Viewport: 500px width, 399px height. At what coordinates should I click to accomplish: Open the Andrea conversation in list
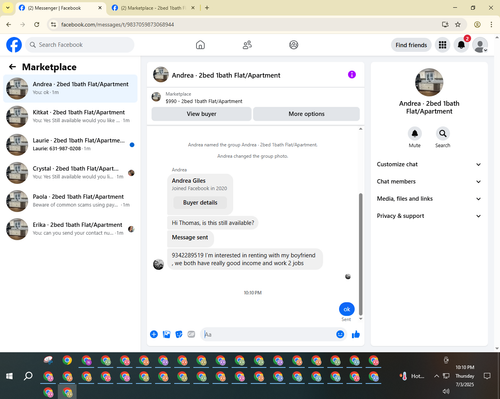[x=70, y=88]
